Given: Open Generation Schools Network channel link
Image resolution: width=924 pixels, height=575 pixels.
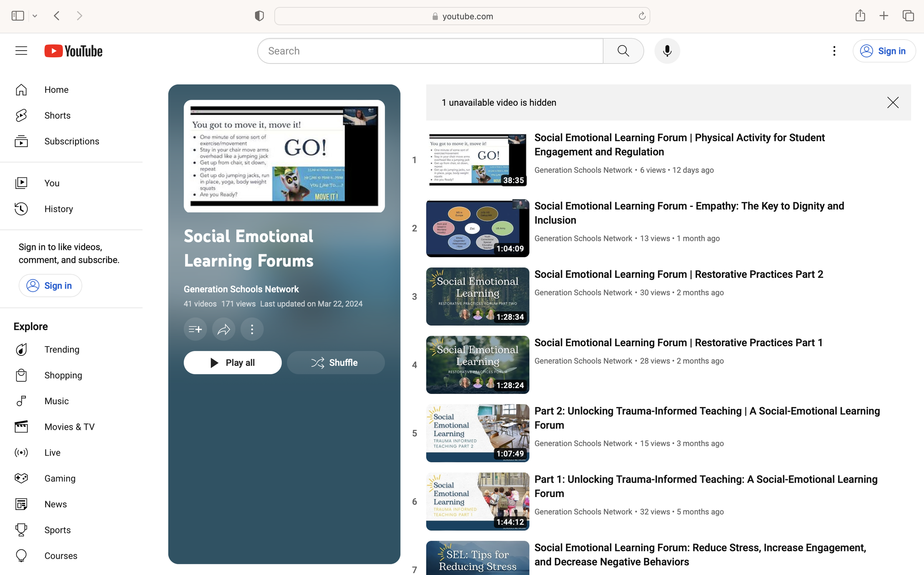Looking at the screenshot, I should pyautogui.click(x=241, y=289).
